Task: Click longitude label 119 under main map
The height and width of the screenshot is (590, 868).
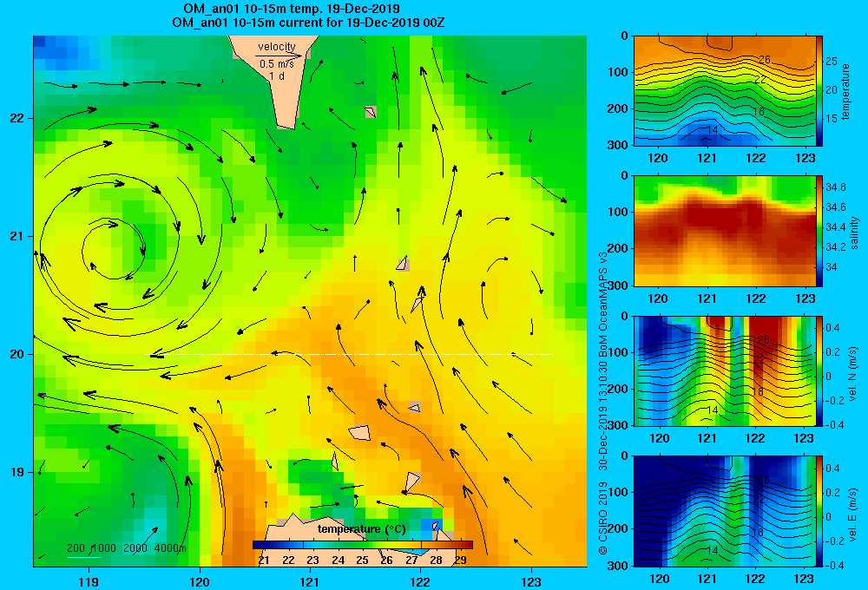Action: point(89,581)
